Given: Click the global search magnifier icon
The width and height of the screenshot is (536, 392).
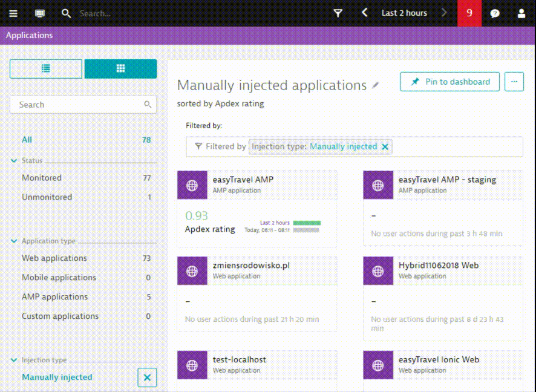Looking at the screenshot, I should click(x=66, y=13).
